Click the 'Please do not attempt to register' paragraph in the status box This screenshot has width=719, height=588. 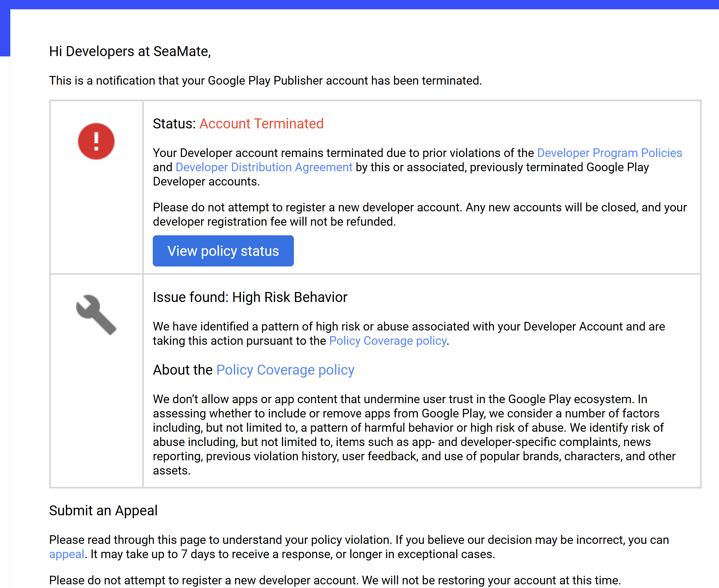(420, 214)
